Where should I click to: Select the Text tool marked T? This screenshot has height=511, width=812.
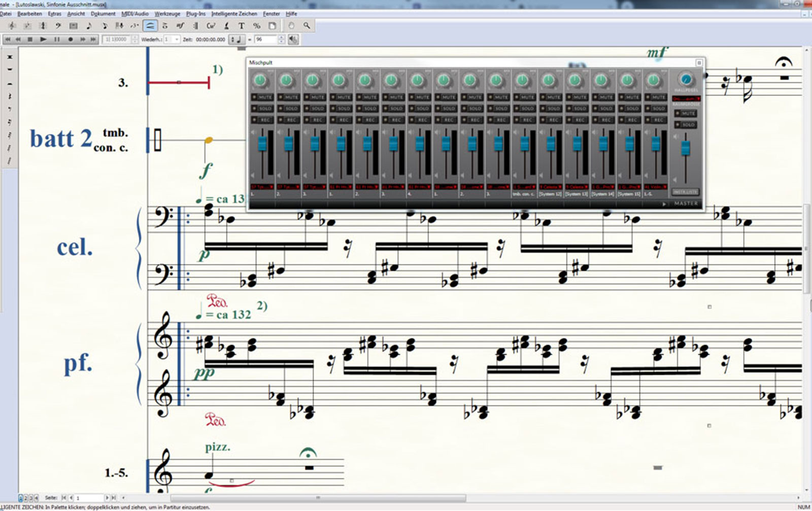[242, 25]
